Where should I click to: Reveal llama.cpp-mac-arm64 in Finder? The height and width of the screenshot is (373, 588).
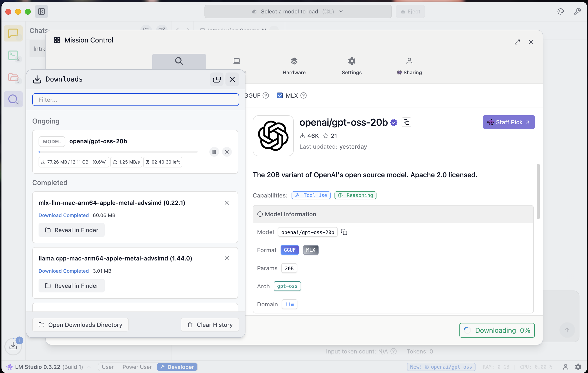point(71,286)
